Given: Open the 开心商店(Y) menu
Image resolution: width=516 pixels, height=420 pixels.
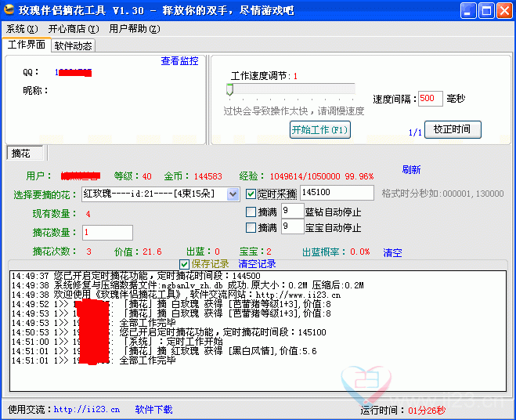Looking at the screenshot, I should 74,29.
